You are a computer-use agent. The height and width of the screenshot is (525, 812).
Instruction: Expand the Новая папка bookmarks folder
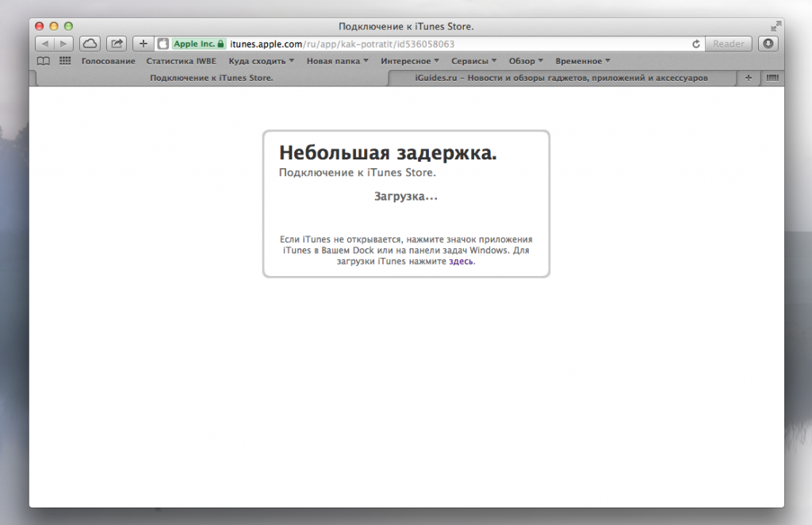click(x=338, y=61)
